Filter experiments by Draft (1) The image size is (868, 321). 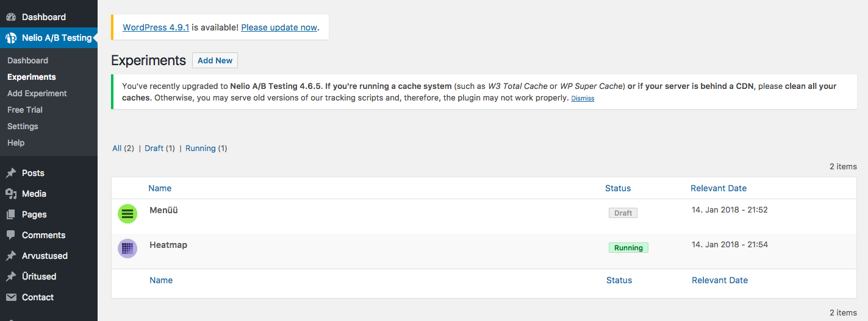coord(160,148)
